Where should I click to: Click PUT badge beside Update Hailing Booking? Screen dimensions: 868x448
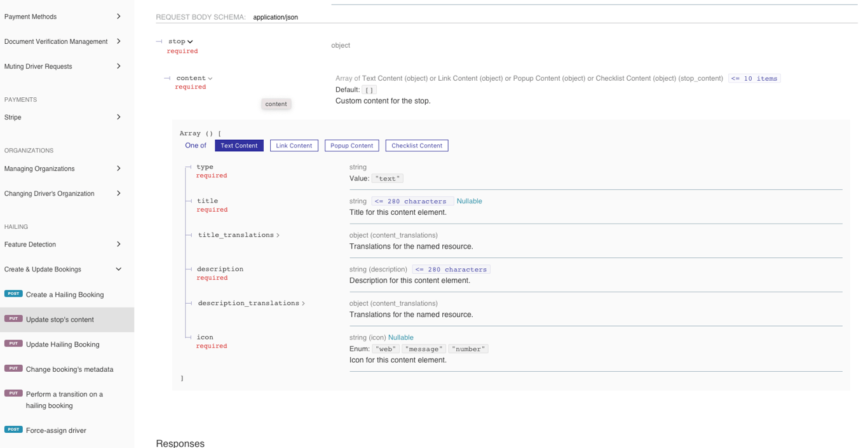click(x=13, y=343)
